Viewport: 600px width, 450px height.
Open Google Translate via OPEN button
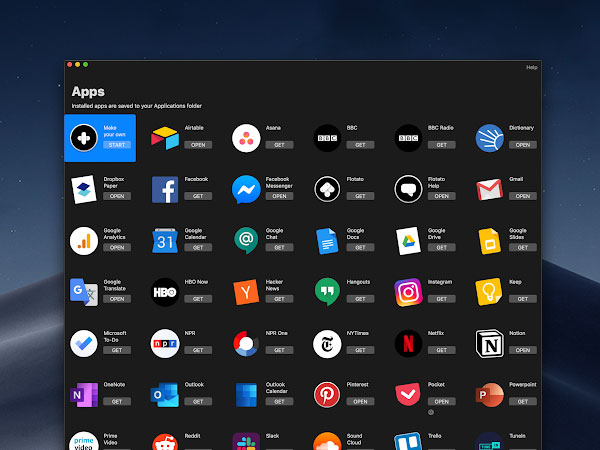[x=117, y=299]
